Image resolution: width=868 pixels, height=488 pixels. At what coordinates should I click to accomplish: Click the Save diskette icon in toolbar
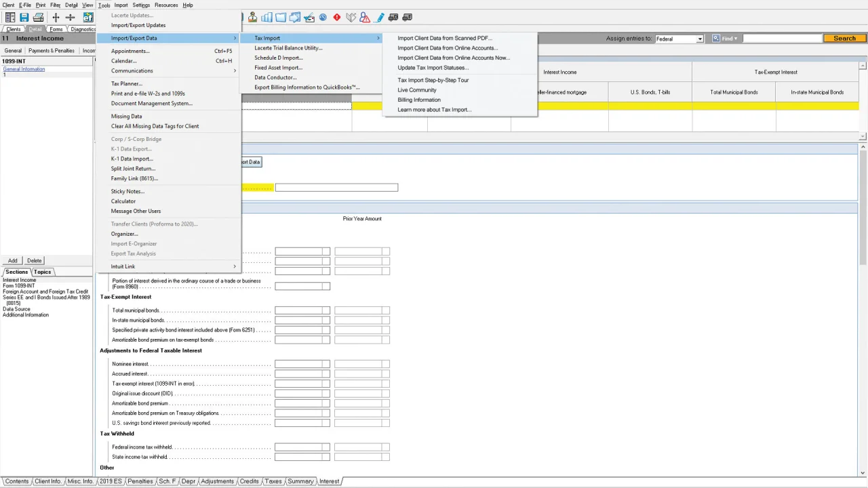tap(24, 17)
